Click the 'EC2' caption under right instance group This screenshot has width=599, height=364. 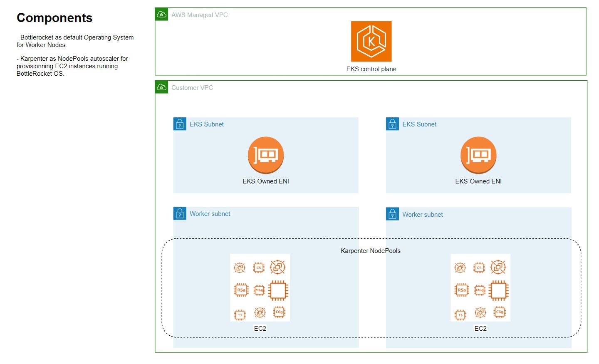point(480,329)
